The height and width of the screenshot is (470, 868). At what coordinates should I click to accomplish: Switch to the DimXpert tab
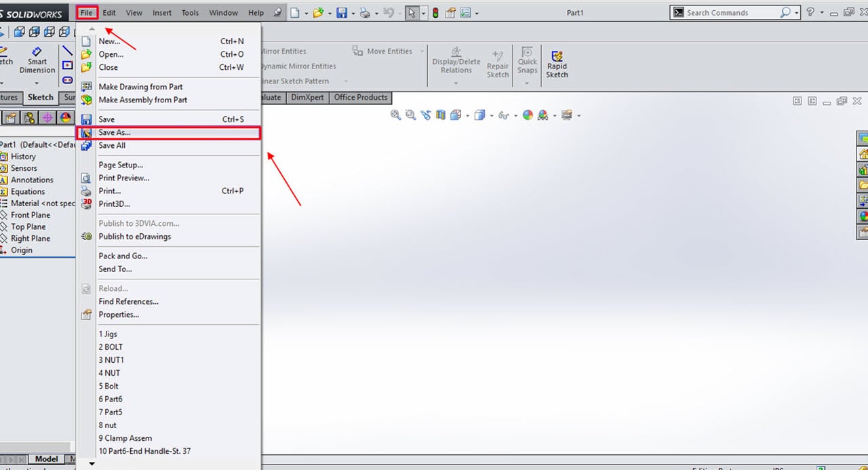tap(307, 98)
